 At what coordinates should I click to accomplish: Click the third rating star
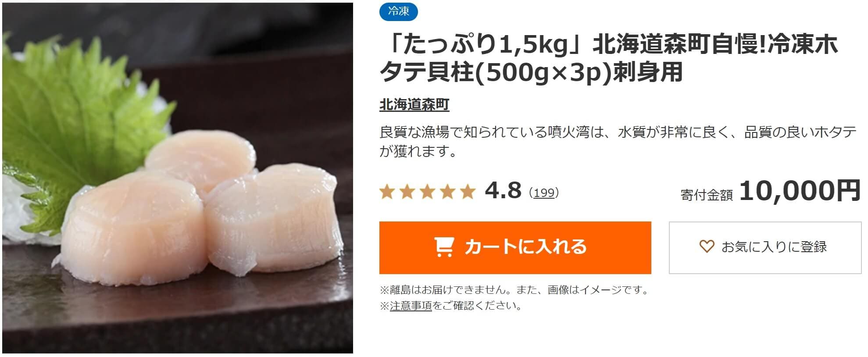427,192
